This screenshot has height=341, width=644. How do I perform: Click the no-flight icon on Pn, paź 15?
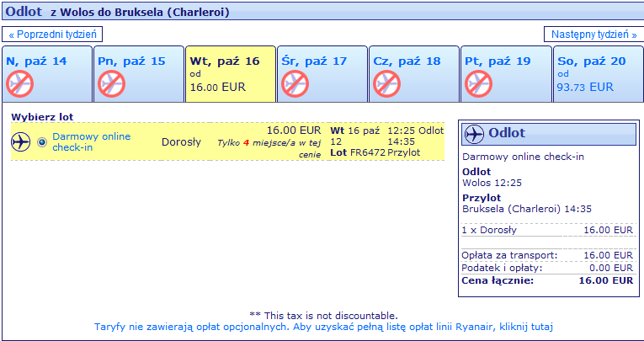[x=111, y=84]
